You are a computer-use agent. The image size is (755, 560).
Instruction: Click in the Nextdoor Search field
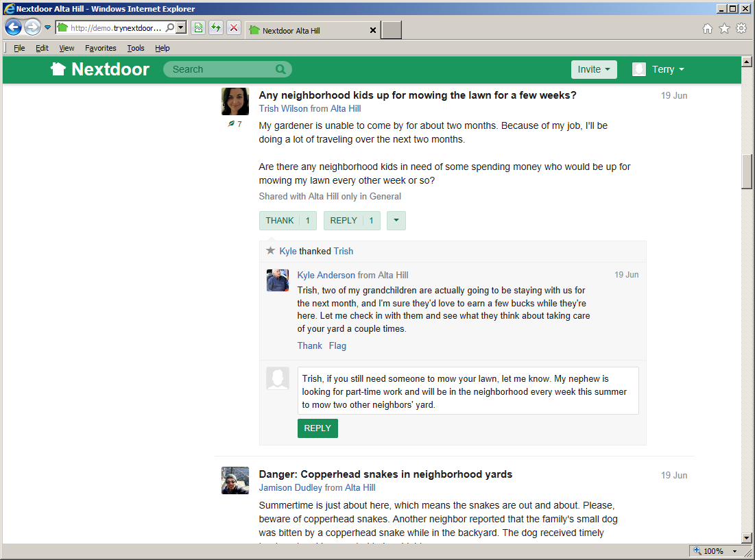coord(219,69)
